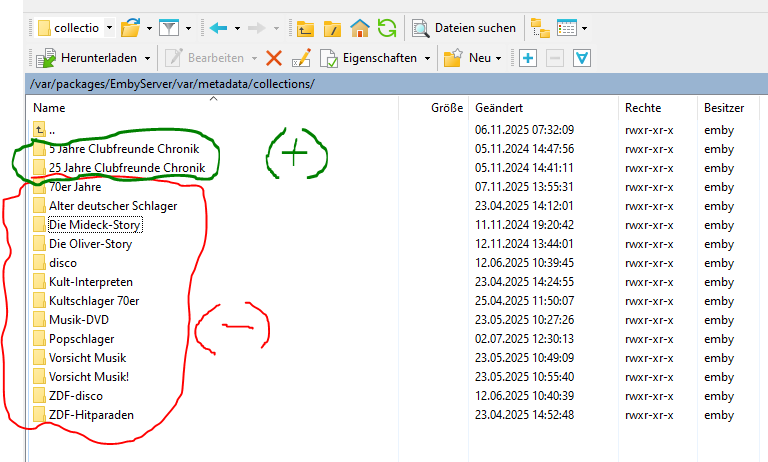Select the 'Musik-DVD' folder

(79, 320)
